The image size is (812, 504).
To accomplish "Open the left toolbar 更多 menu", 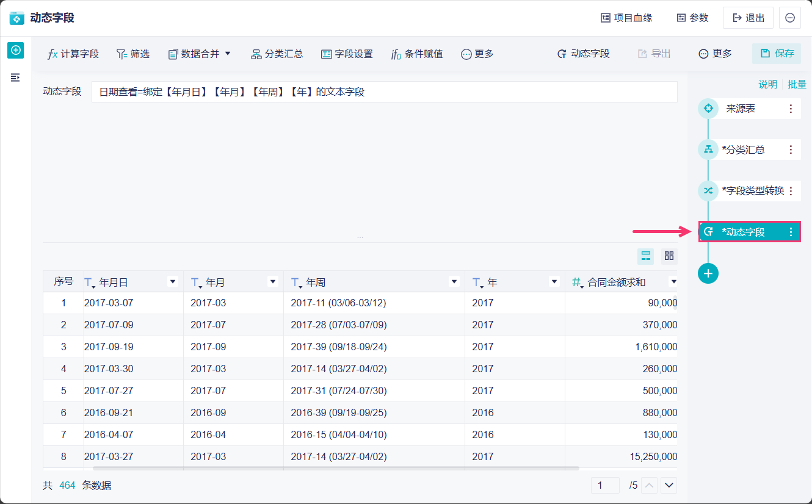I will tap(477, 54).
